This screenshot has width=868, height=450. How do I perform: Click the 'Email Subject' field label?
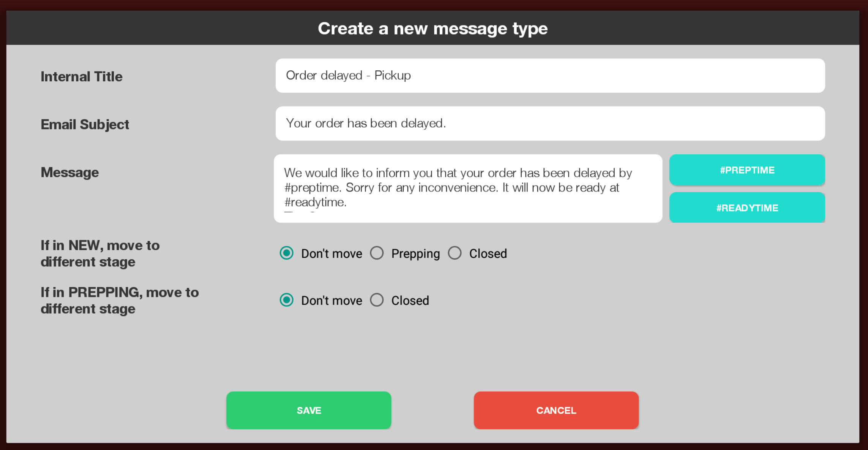click(x=85, y=125)
